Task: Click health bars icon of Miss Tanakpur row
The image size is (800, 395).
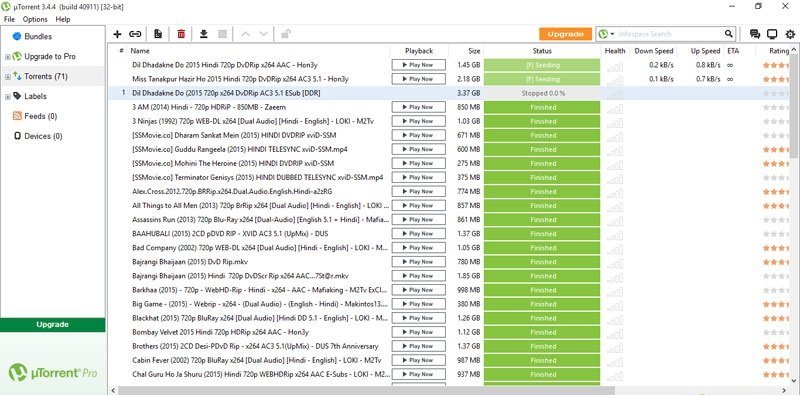Action: [x=615, y=81]
